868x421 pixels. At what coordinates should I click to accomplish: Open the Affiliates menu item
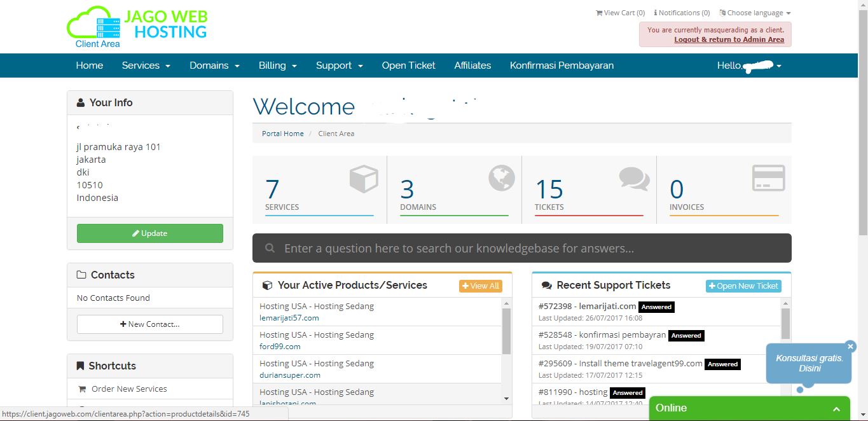(472, 66)
